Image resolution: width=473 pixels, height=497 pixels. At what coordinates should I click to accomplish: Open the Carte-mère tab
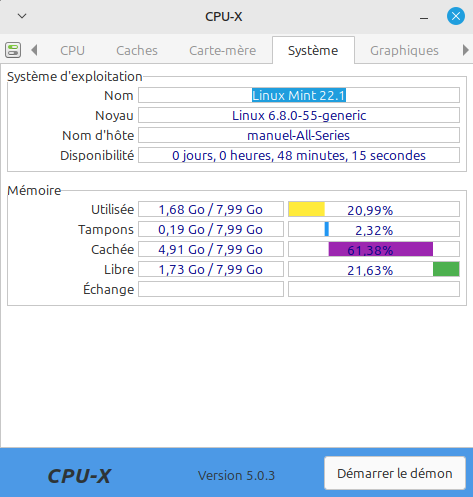pyautogui.click(x=223, y=51)
